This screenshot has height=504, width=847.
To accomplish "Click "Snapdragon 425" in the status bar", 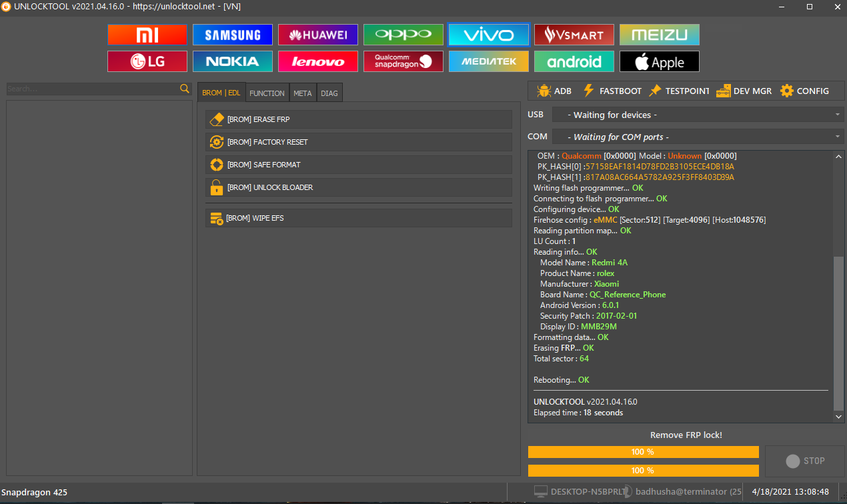I will tap(34, 493).
